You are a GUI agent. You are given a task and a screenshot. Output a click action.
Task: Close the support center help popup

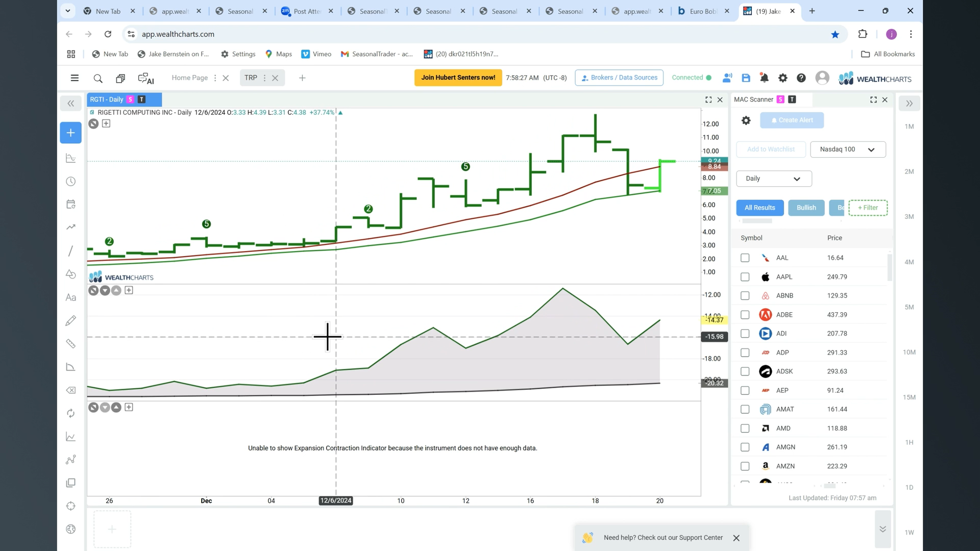[x=736, y=538]
